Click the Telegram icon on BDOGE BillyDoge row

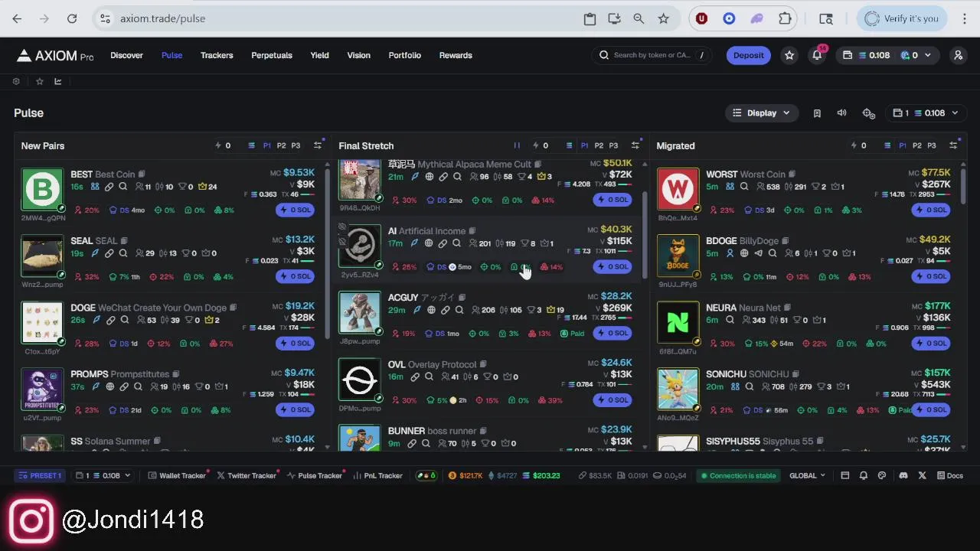click(759, 253)
